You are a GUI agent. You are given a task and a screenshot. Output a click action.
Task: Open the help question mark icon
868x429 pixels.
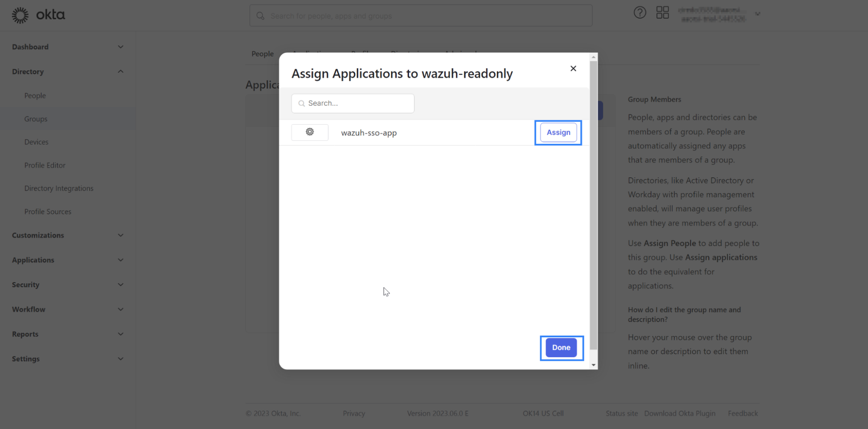[640, 13]
